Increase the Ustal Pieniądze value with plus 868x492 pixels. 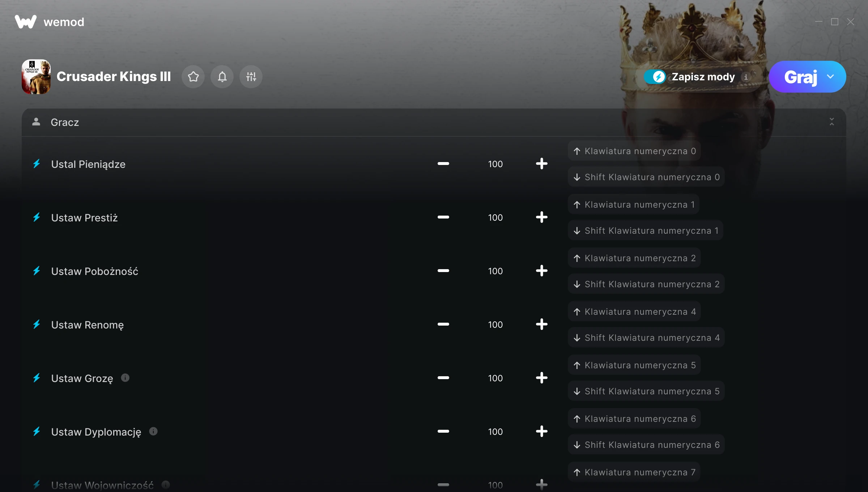tap(541, 164)
